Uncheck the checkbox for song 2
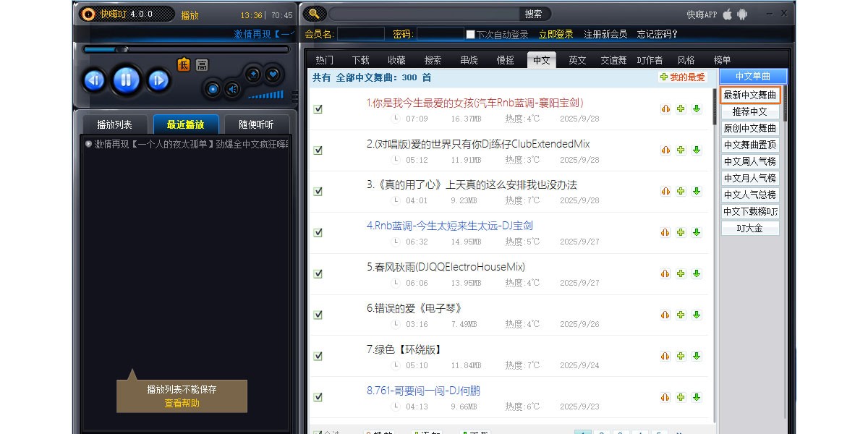The width and height of the screenshot is (868, 434). click(x=318, y=150)
